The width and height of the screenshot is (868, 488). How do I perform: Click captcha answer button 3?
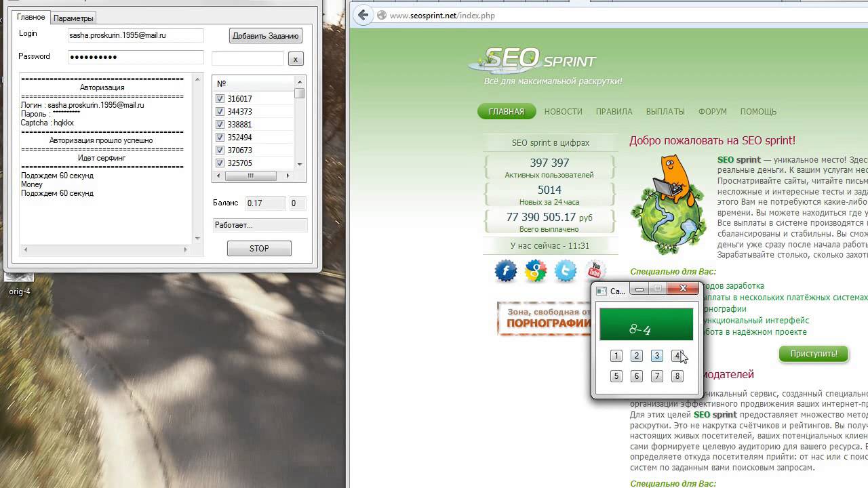(656, 356)
